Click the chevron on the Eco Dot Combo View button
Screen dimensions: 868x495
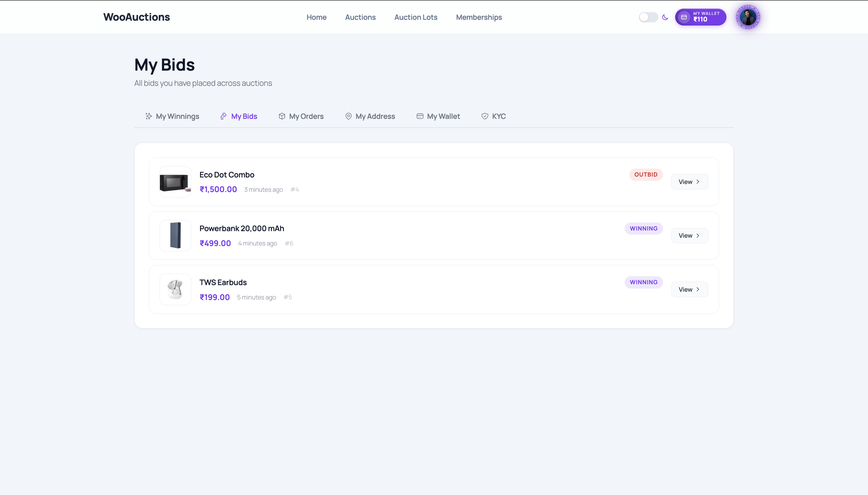click(698, 181)
